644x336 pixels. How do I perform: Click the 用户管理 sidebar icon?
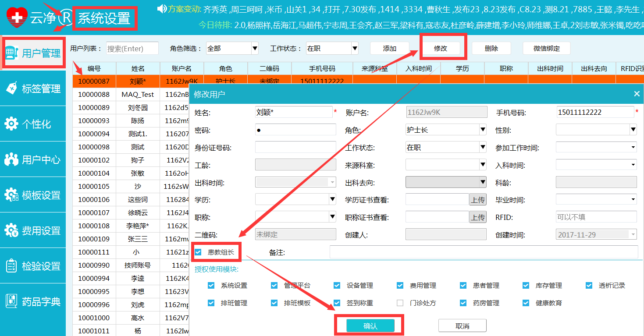click(x=12, y=53)
